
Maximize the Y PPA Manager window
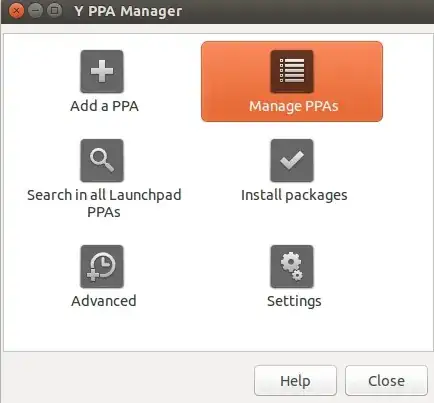(54, 11)
